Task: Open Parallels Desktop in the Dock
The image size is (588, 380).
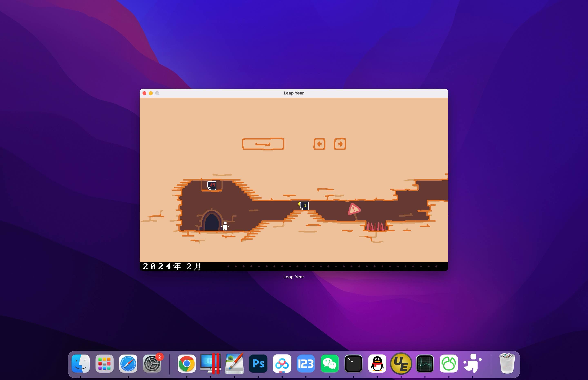Action: pyautogui.click(x=210, y=363)
